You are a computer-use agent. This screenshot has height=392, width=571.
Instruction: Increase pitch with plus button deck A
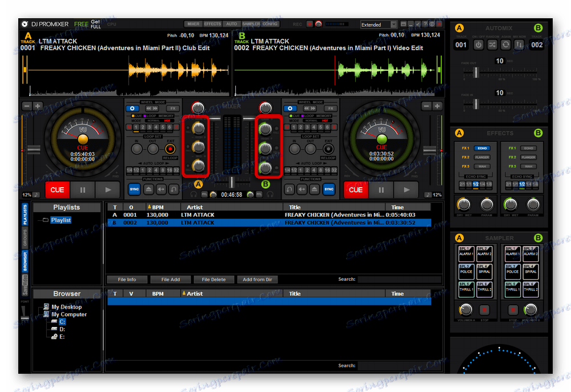pos(38,106)
